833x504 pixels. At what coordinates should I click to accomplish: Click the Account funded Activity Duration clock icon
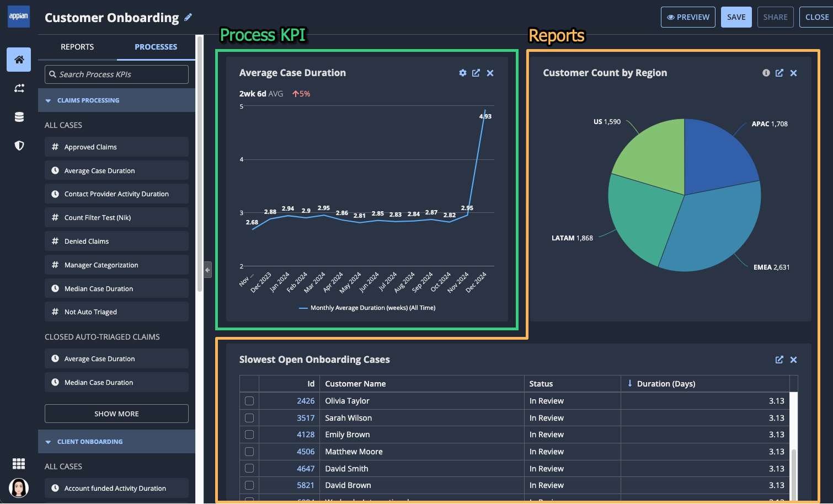(55, 488)
